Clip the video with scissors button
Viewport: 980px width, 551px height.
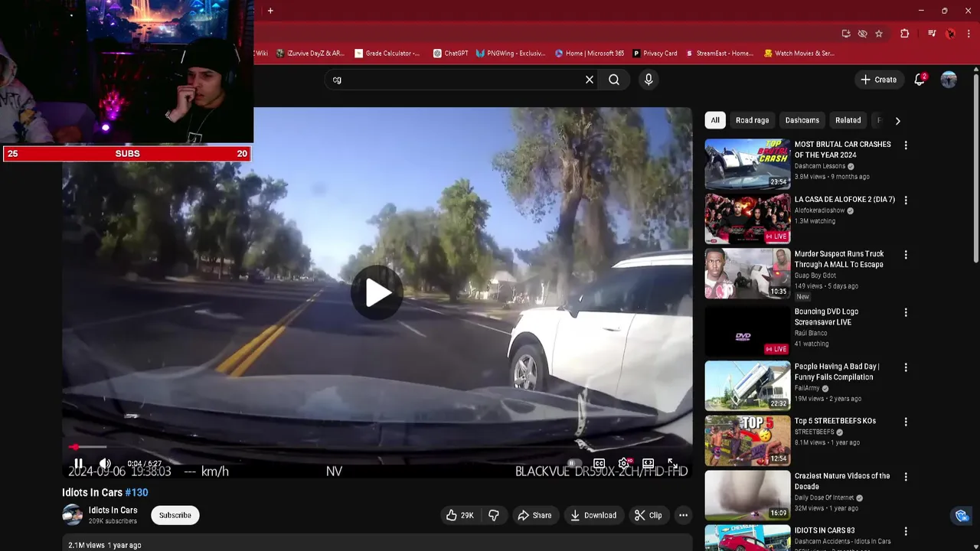pyautogui.click(x=648, y=515)
